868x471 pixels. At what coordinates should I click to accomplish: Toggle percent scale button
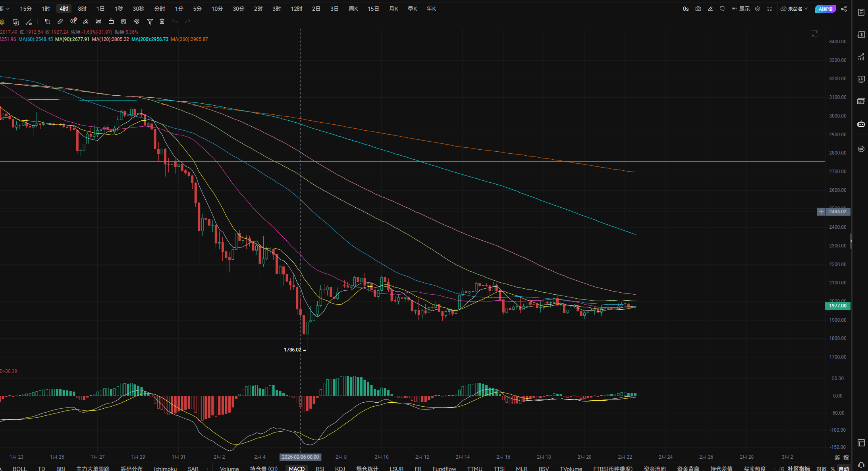tap(833, 469)
